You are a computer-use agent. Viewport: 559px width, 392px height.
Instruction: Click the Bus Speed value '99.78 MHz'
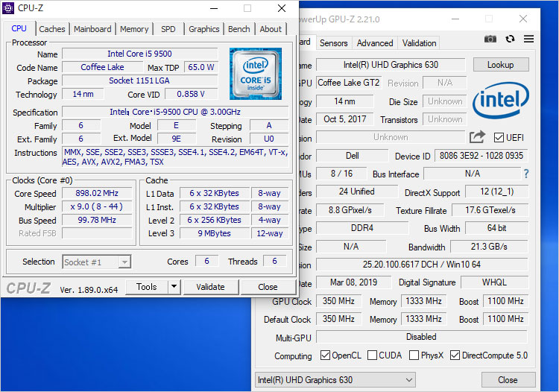point(97,221)
